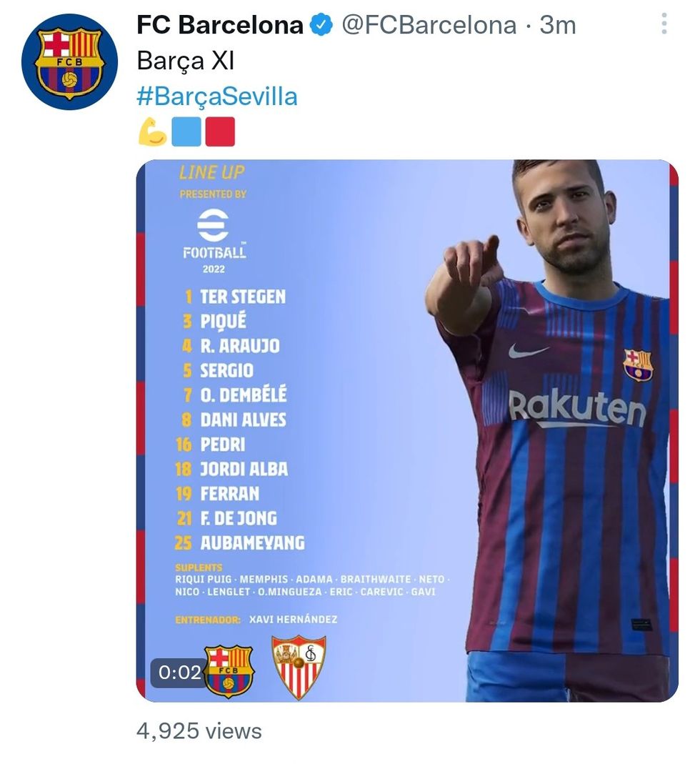Click the Sevilla crest in the lineup video

[x=299, y=666]
